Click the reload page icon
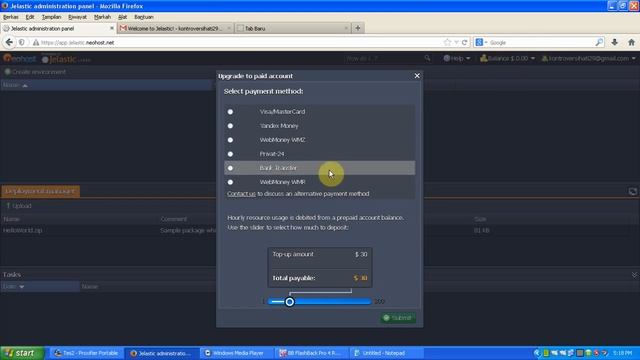Viewport: 640px width, 360px height. pyautogui.click(x=464, y=42)
